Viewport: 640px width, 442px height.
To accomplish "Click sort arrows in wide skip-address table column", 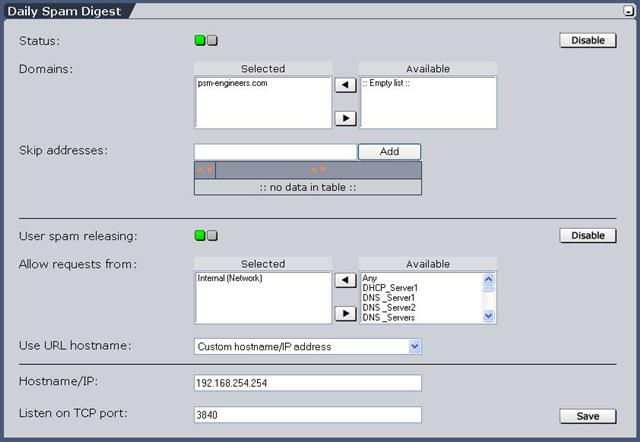I will pos(318,170).
